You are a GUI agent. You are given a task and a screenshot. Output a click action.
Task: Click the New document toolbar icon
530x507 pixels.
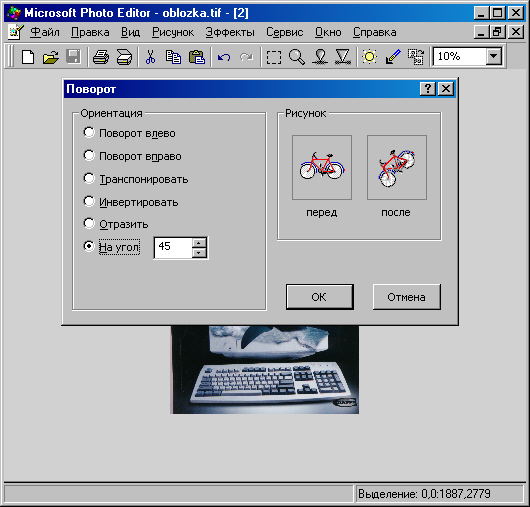tap(28, 57)
